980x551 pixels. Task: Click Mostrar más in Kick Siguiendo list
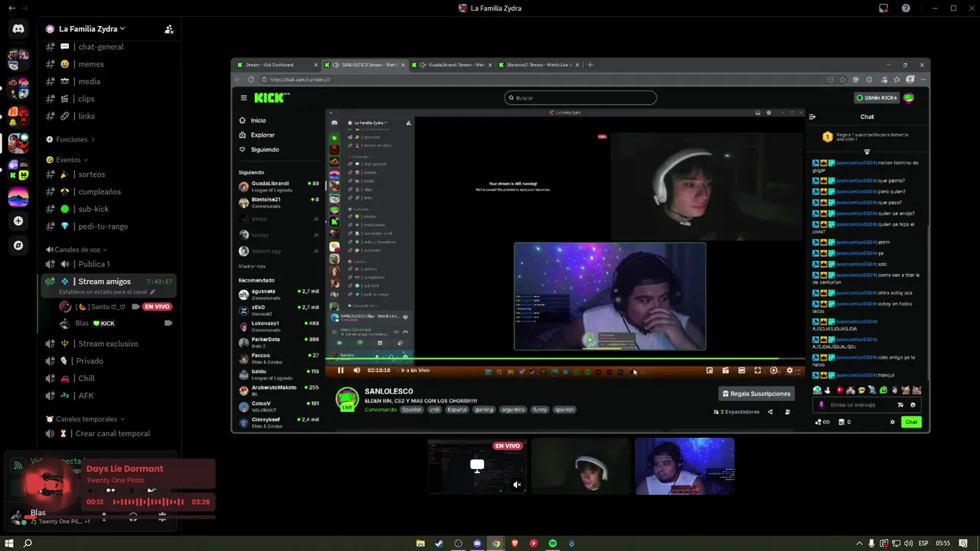click(x=252, y=266)
